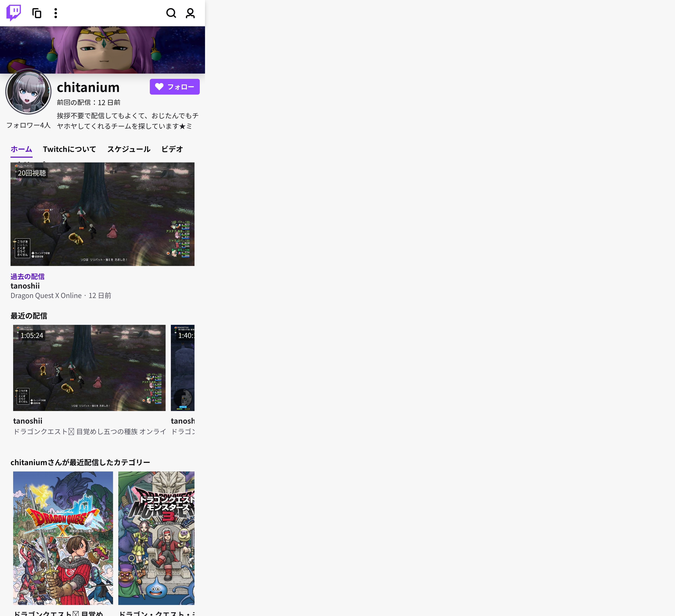The image size is (675, 616).
Task: Open ドラゴンクエストX 目覚めし五つの種族 text link
Action: pos(89,432)
